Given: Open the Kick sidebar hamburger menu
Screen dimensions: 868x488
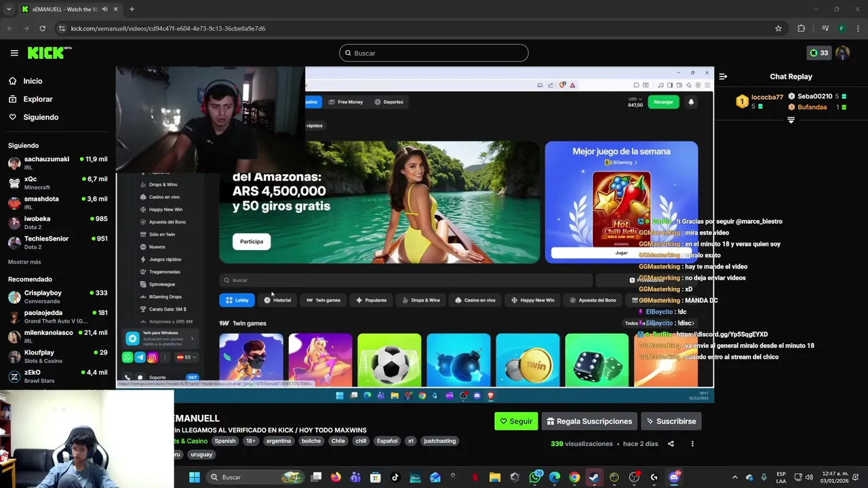Looking at the screenshot, I should 14,53.
